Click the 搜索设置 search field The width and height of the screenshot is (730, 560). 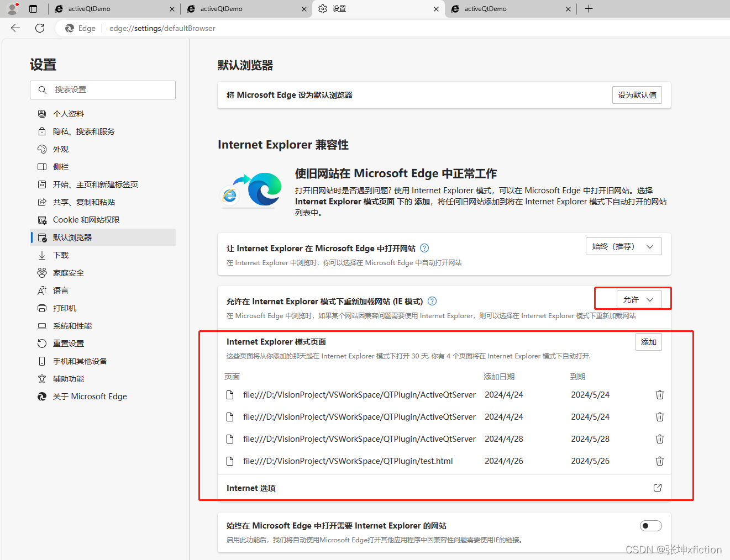103,89
